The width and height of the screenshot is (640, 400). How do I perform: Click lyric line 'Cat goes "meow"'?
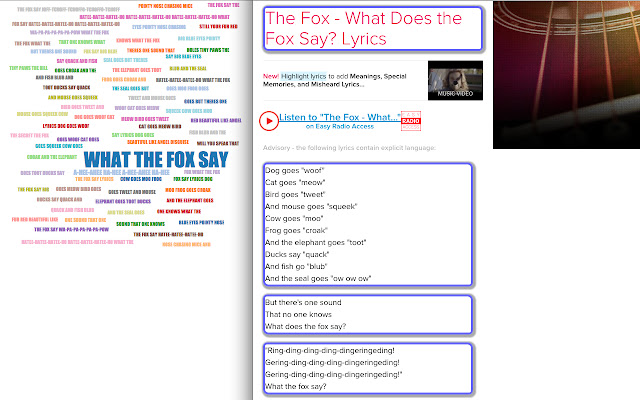[x=295, y=182]
